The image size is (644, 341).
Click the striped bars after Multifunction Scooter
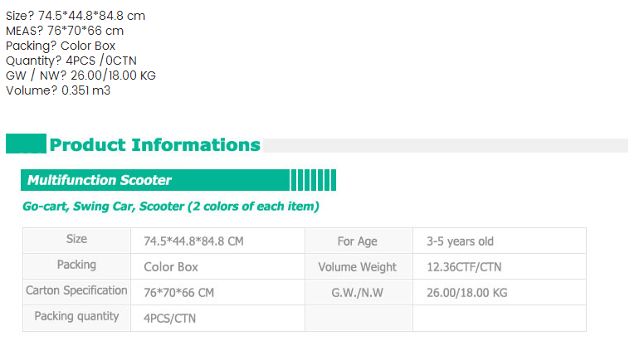coord(314,180)
